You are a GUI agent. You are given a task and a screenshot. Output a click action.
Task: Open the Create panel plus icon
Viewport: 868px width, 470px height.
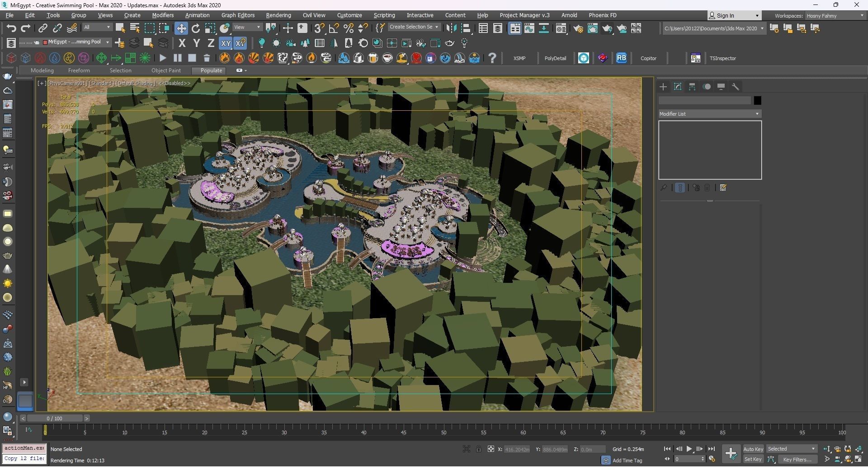coord(663,87)
